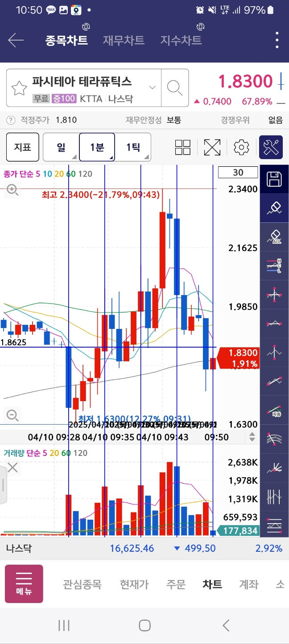This screenshot has height=644, width=289.
Task: Select the 1분 minute interval
Action: 97,147
